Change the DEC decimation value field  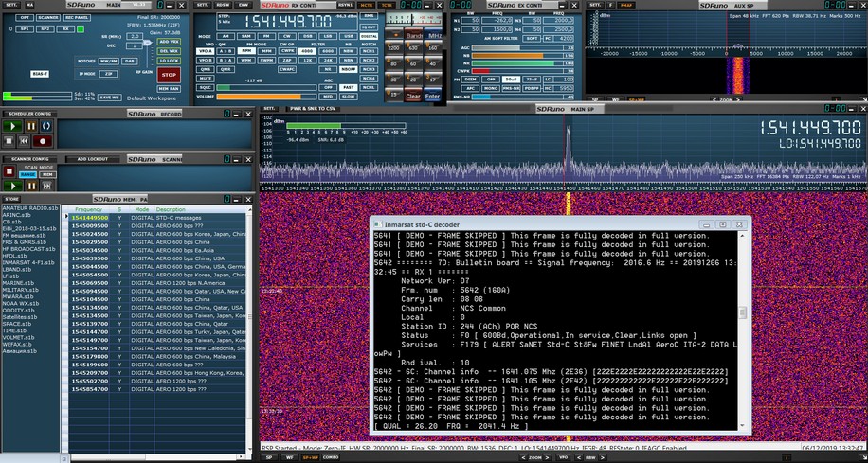click(134, 45)
